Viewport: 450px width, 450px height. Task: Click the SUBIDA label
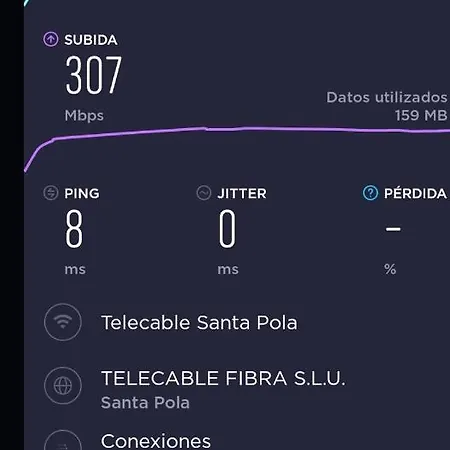(x=91, y=40)
